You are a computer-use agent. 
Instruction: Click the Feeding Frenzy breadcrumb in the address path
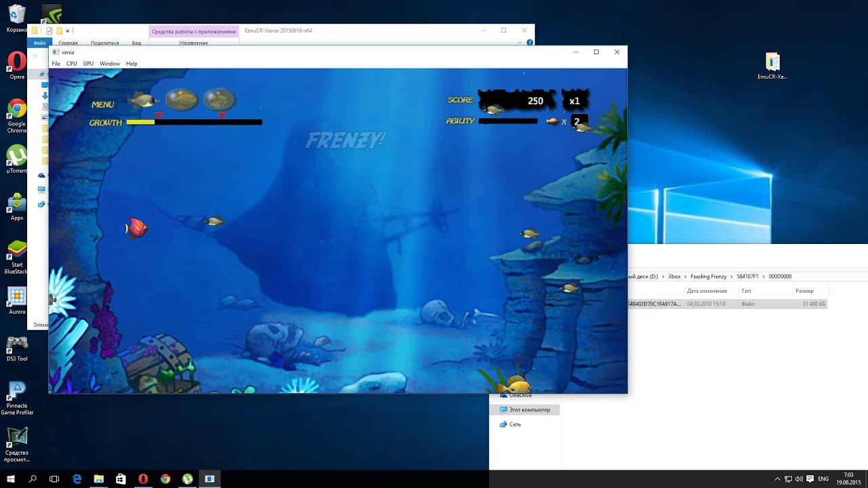tap(708, 277)
